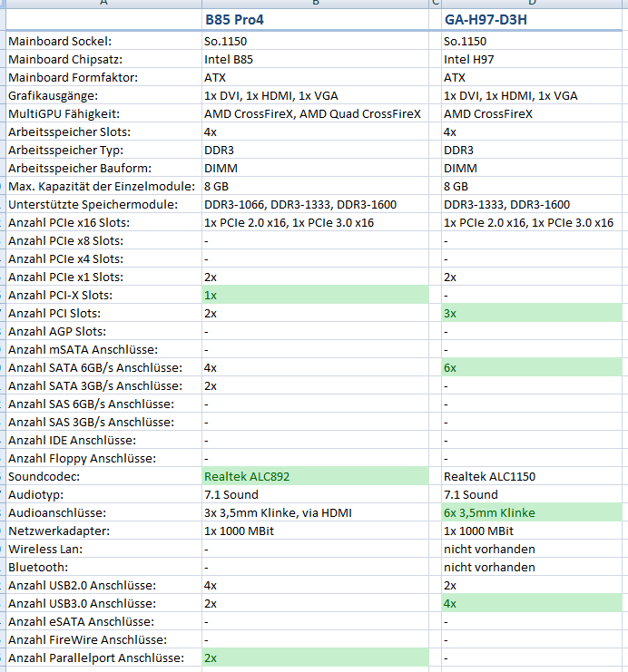The width and height of the screenshot is (628, 672).
Task: Click 'DDR3-1066, DDR3-1333, DDR3-1600' cell
Action: pos(315,204)
